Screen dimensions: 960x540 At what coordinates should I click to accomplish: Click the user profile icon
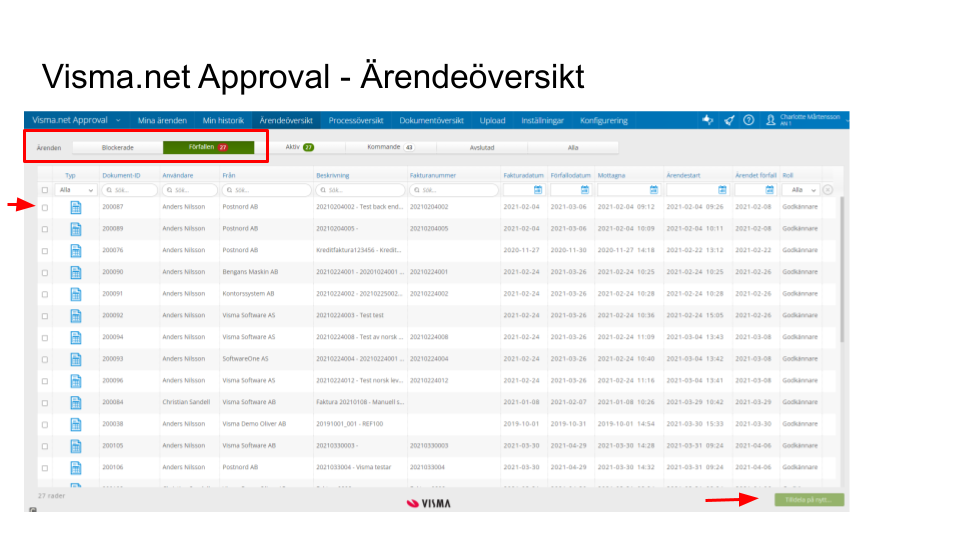pos(770,120)
